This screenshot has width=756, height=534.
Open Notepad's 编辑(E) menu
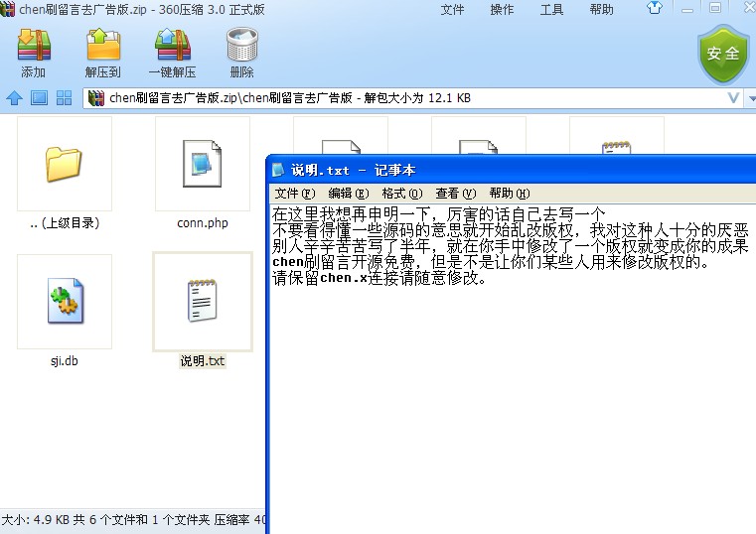tap(348, 194)
